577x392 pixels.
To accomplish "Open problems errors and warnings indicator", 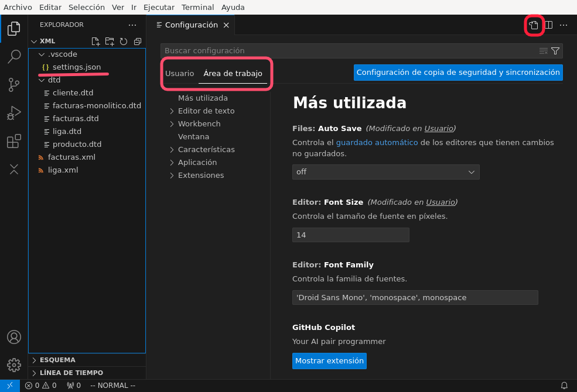I will point(40,386).
